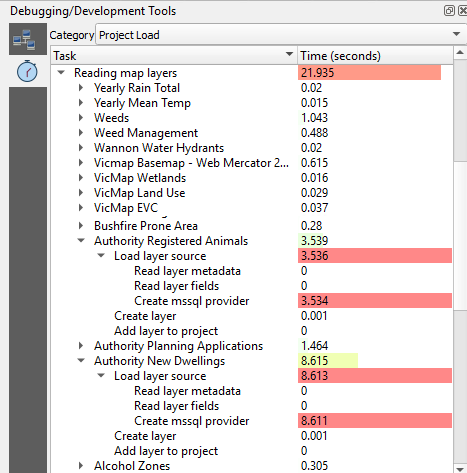Click the 1.464 Planning Applications time
Viewport: 467px width, 473px height.
(315, 346)
